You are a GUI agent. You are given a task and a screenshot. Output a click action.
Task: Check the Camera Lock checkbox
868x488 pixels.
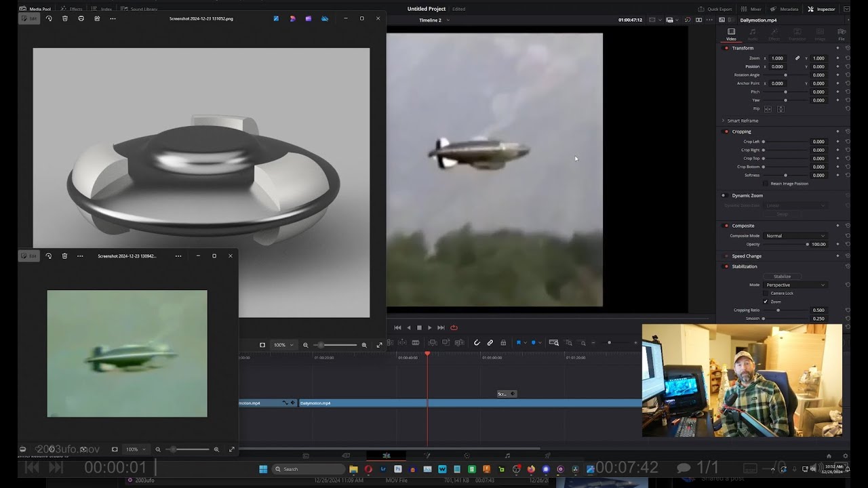[766, 293]
